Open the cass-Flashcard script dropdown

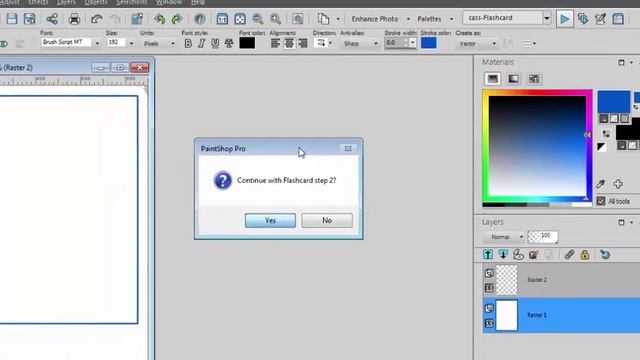(x=547, y=18)
